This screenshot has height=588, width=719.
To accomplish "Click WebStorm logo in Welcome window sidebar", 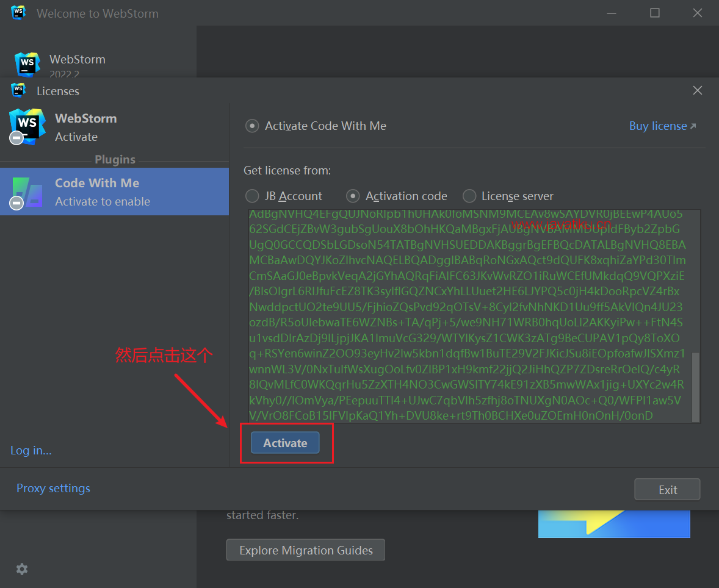I will [27, 63].
